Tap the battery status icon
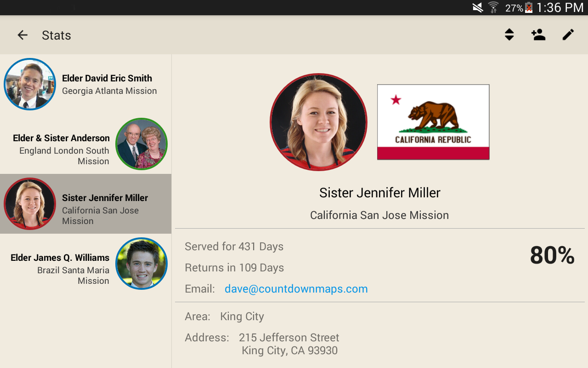Image resolution: width=588 pixels, height=368 pixels. click(x=529, y=7)
